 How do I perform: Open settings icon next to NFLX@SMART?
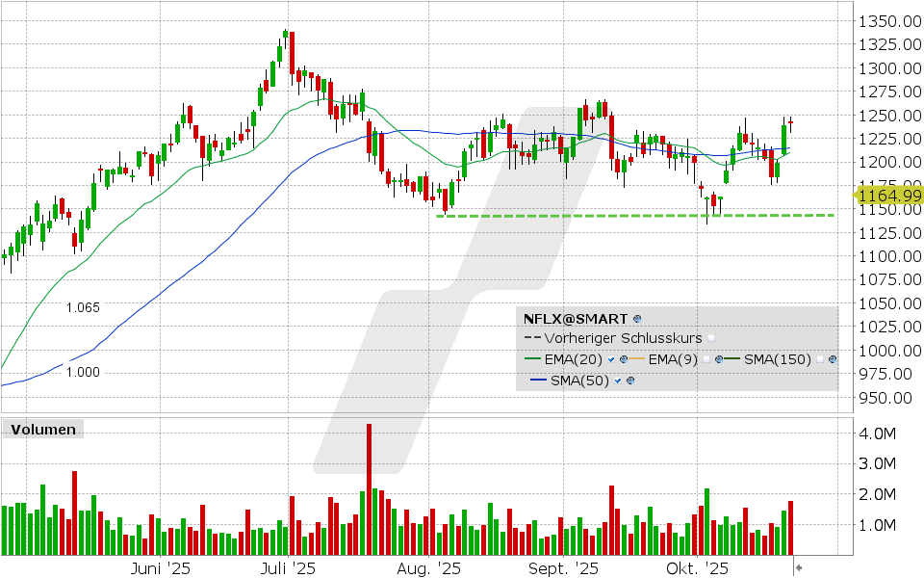pos(637,318)
